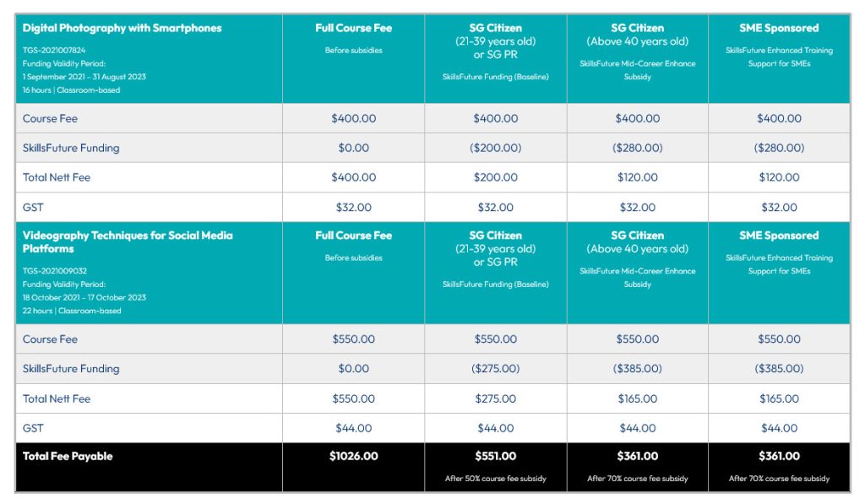
Task: Select the After 50% course fee subsidy note
Action: 495,479
